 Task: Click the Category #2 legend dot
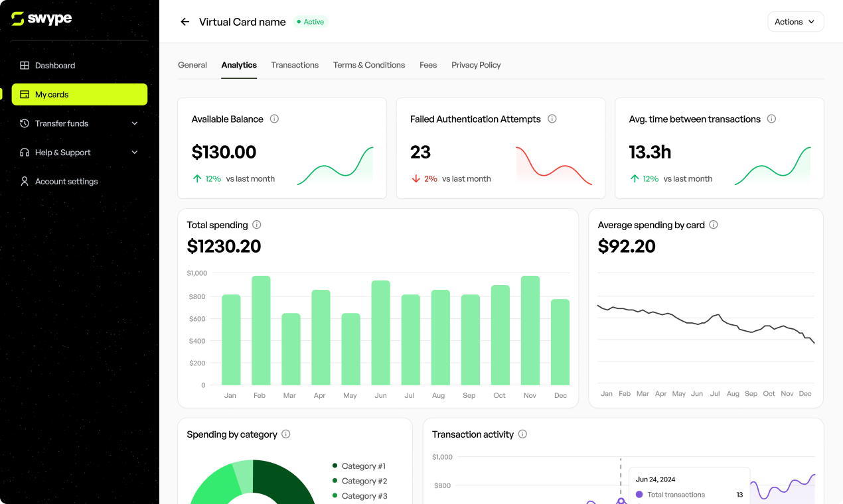(x=335, y=481)
